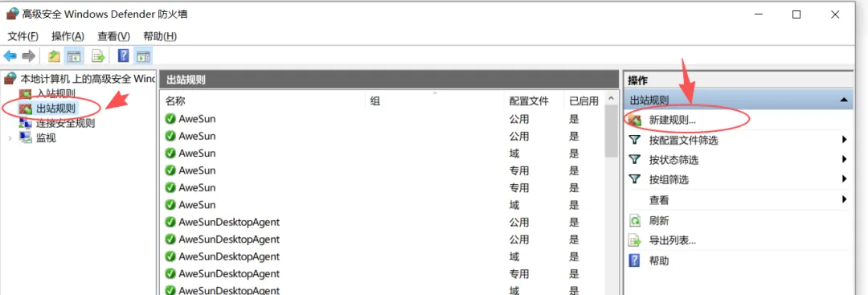
Task: Click the 按组筛选 funnel icon
Action: (635, 179)
